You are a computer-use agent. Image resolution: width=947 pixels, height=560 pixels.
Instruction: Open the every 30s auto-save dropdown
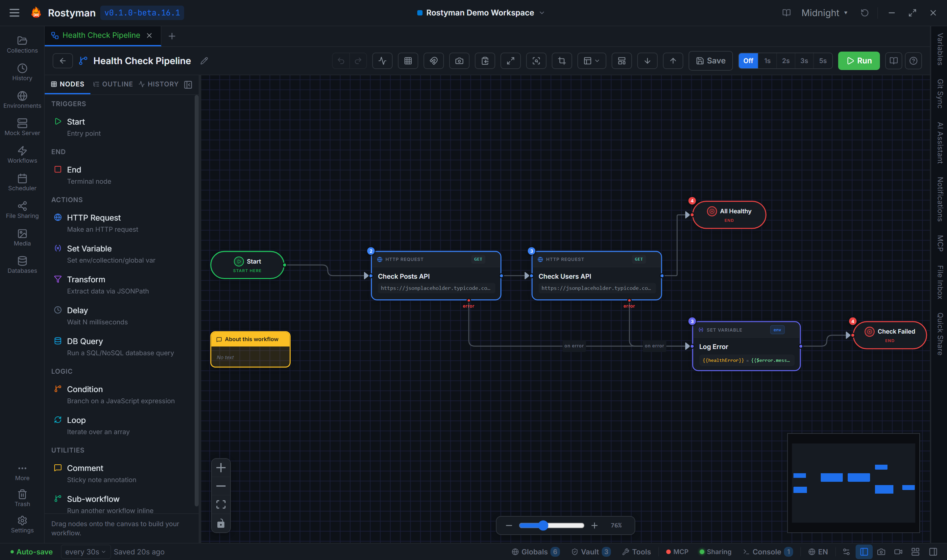point(85,552)
